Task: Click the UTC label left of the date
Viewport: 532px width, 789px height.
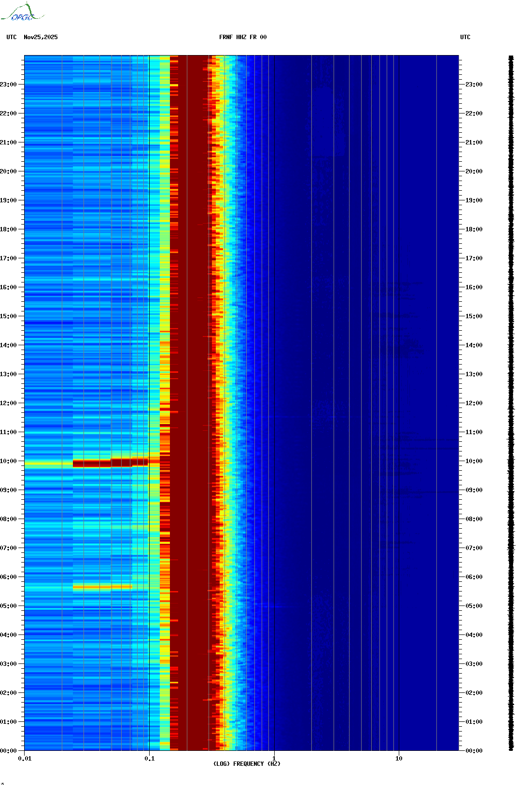Action: pyautogui.click(x=12, y=37)
